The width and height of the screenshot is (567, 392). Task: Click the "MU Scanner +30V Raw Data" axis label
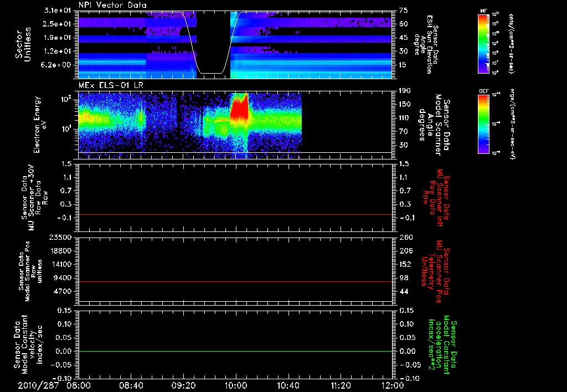34,197
